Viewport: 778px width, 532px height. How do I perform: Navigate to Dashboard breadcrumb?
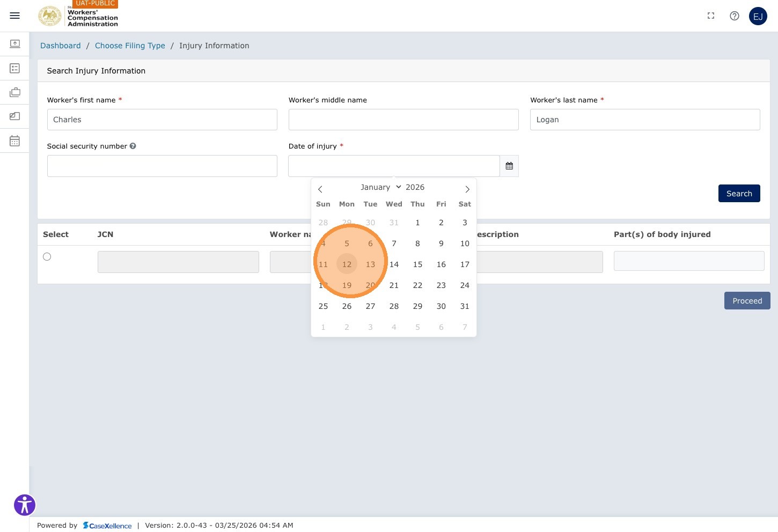point(61,46)
